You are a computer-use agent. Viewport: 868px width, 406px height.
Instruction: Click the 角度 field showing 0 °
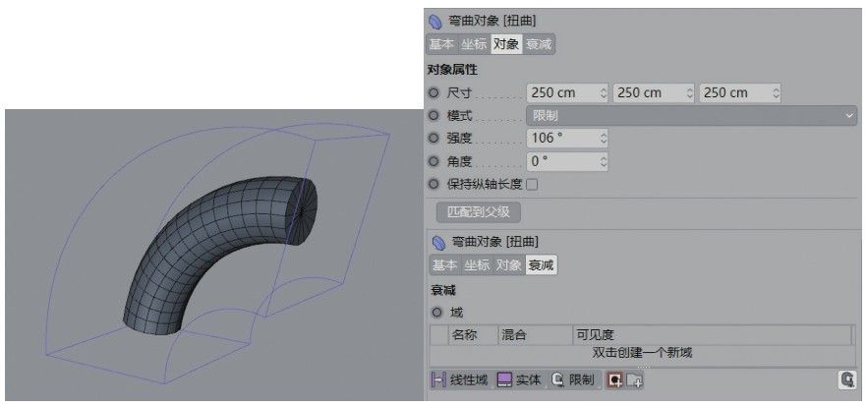point(567,162)
